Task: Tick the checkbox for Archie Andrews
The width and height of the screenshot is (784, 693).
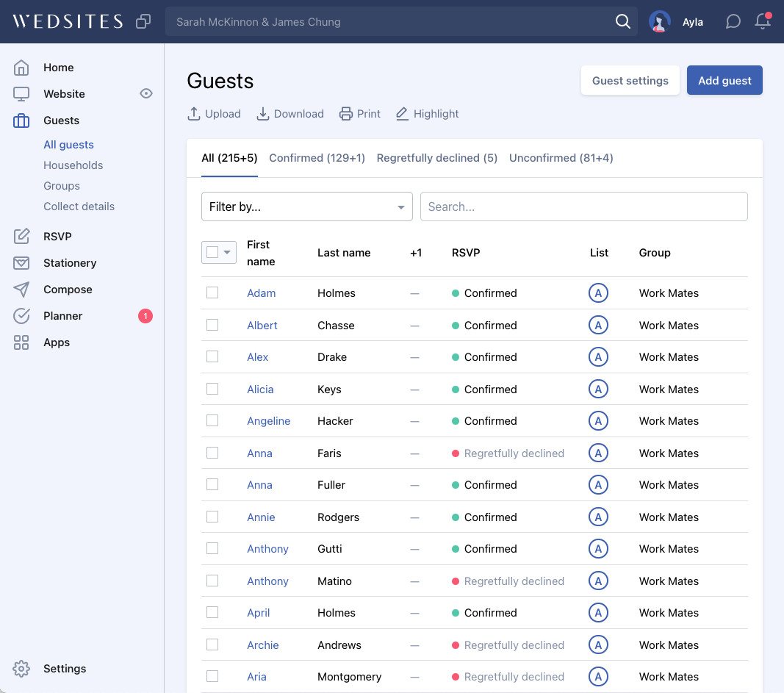Action: (x=212, y=645)
